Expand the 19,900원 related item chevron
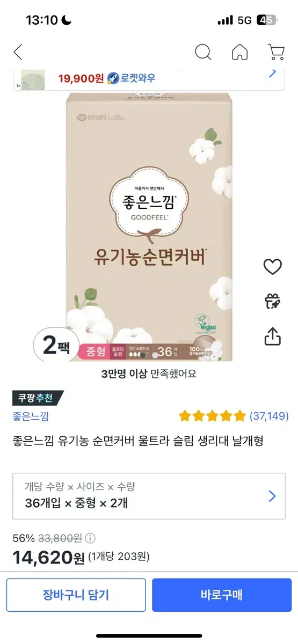This screenshot has height=644, width=298. tap(272, 74)
